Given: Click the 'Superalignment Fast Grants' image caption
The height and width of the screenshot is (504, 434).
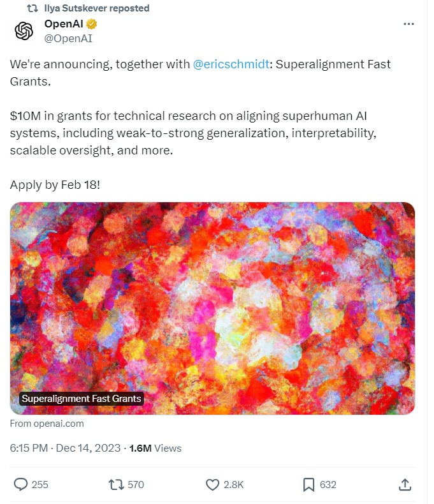Looking at the screenshot, I should [x=82, y=399].
